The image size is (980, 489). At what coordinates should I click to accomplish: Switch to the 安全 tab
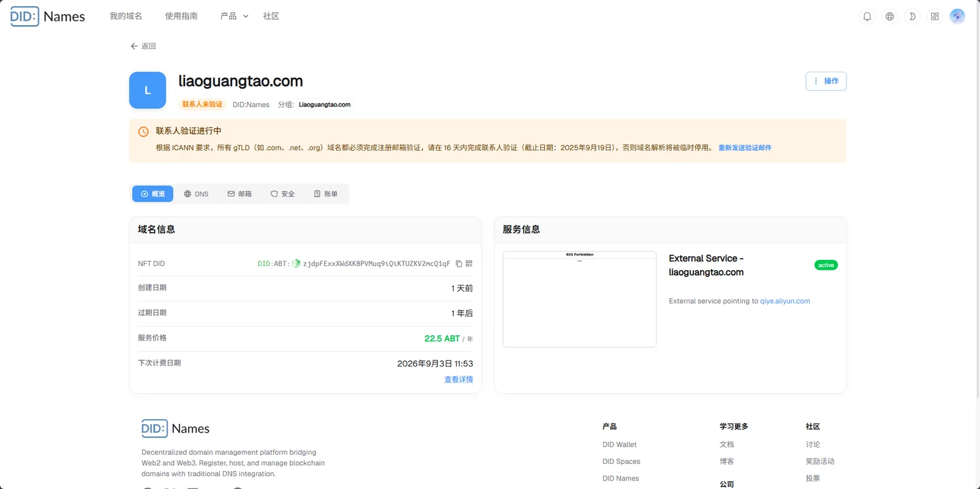(x=282, y=194)
